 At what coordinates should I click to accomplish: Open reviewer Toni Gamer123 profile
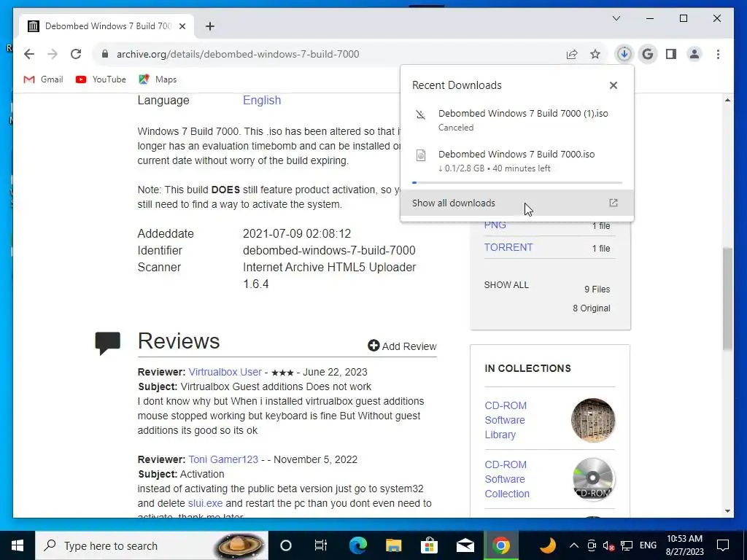223,459
